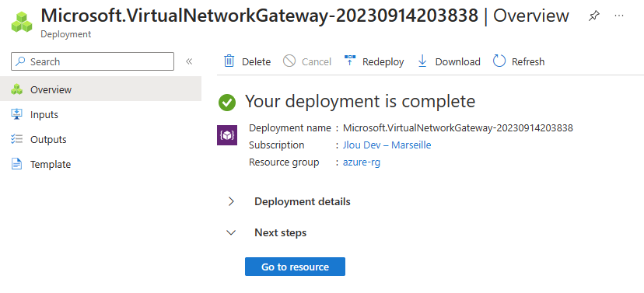Click the purple template resource icon
644x293 pixels.
tap(227, 135)
